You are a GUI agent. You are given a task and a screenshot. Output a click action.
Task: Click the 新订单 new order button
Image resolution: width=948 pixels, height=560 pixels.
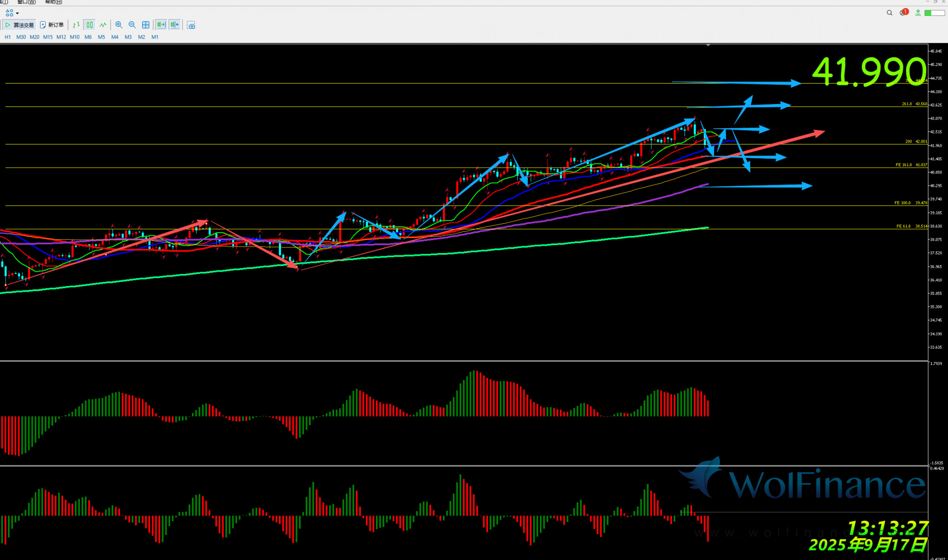pos(52,25)
